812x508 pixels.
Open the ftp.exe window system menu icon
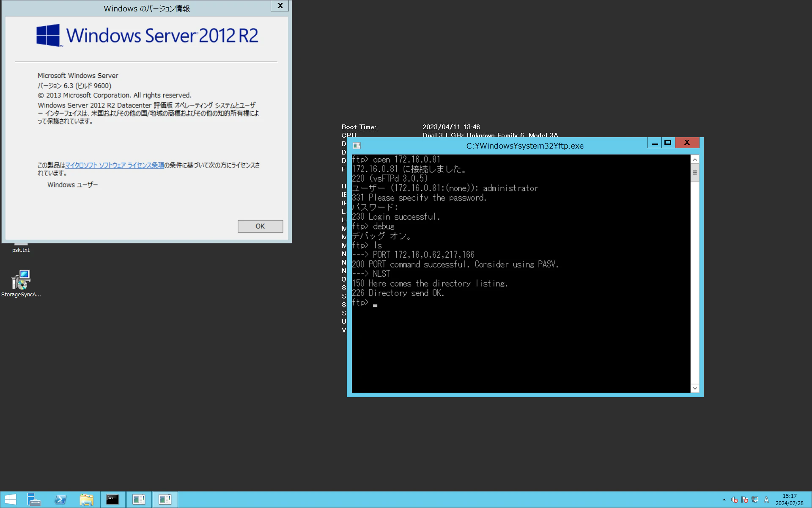(357, 146)
